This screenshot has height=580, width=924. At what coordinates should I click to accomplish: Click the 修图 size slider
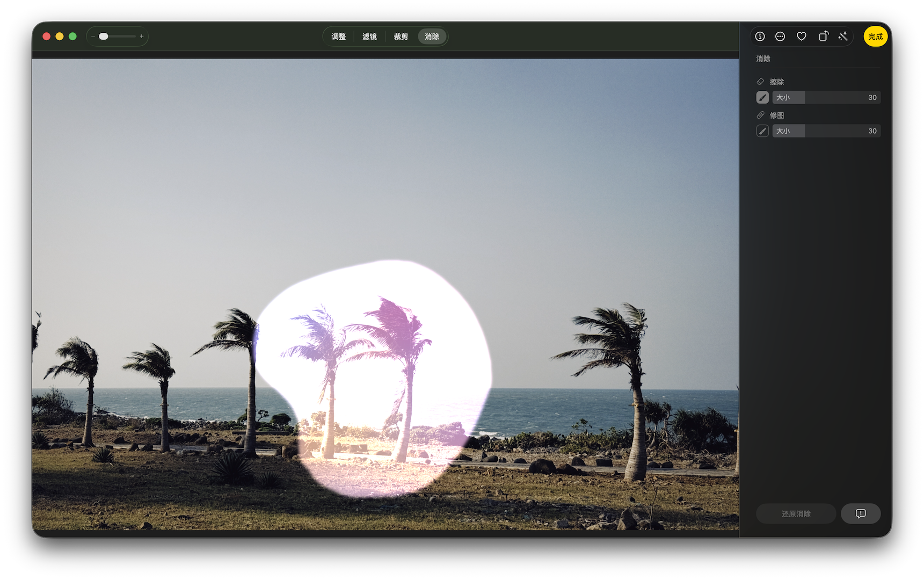point(826,131)
